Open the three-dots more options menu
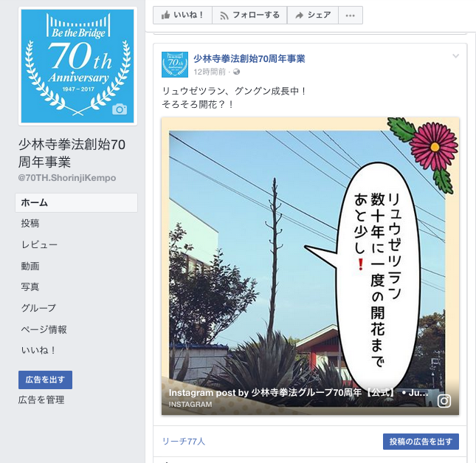This screenshot has width=476, height=463. tap(351, 15)
